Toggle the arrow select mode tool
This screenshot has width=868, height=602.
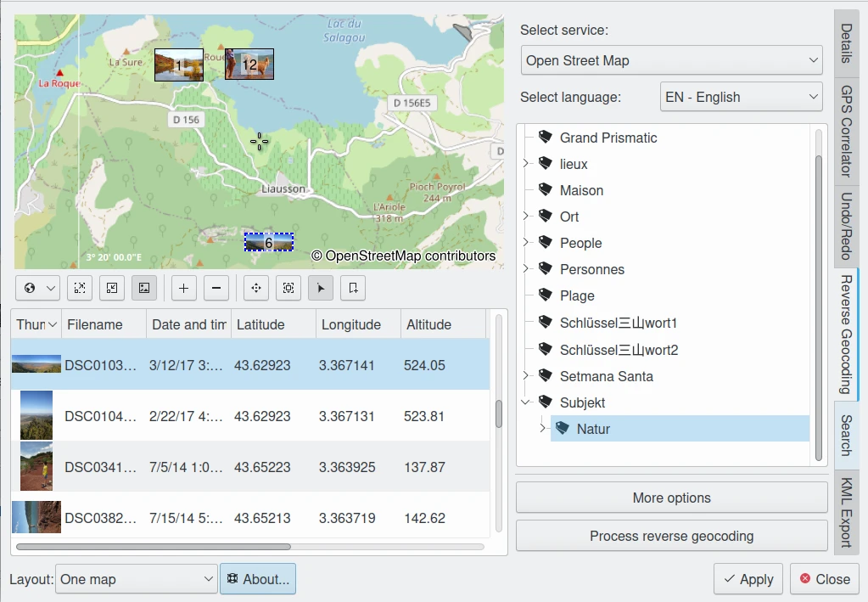tap(321, 289)
